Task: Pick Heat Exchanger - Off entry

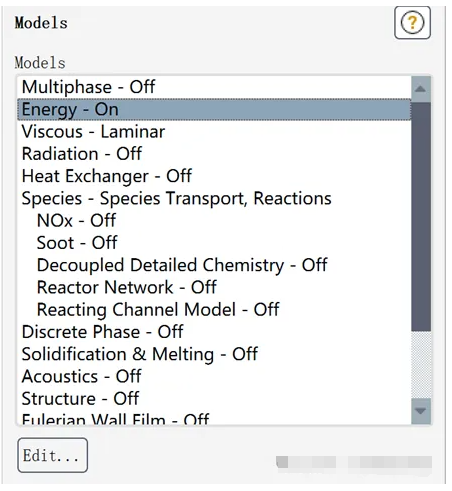Action: [214, 176]
